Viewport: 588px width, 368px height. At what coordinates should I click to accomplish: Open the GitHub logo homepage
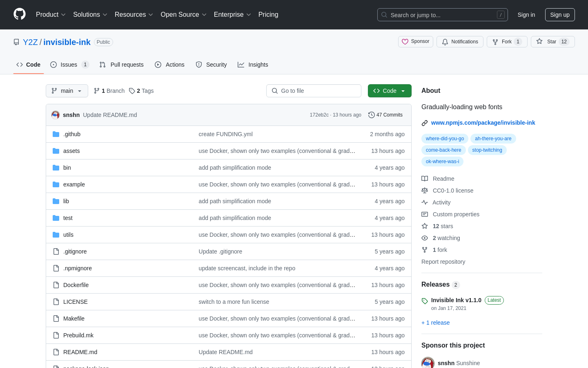click(20, 14)
